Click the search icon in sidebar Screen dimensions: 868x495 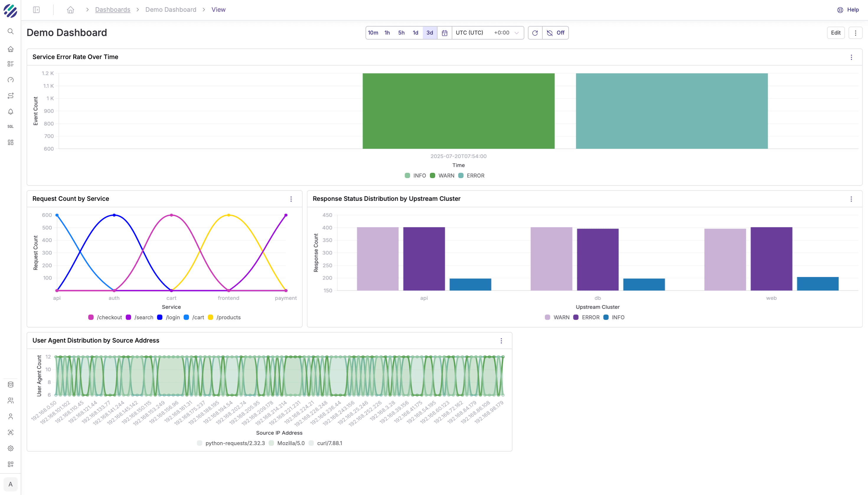tap(11, 31)
